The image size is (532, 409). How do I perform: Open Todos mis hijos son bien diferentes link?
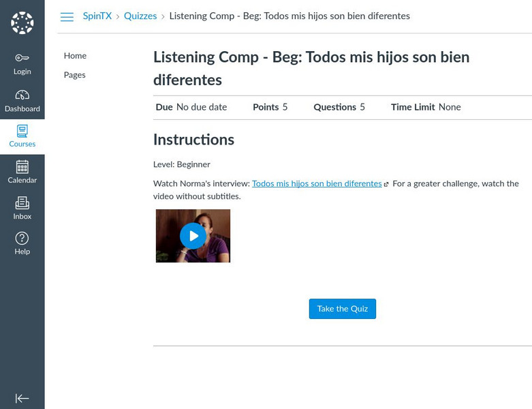[316, 183]
